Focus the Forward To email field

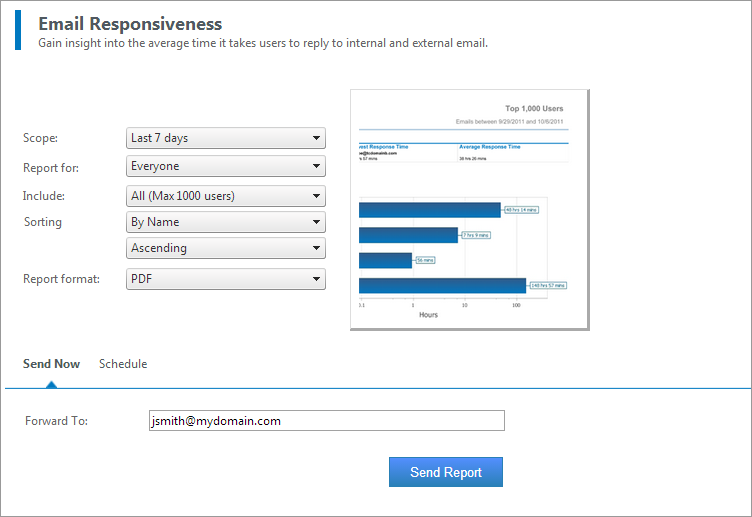tap(327, 421)
